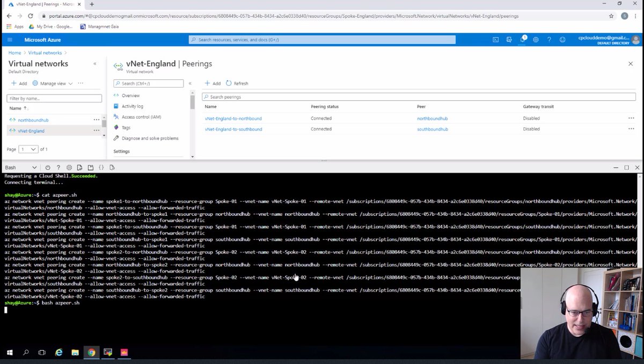The width and height of the screenshot is (644, 364).
Task: Open the Azure portal hamburger menu
Action: coord(10,40)
